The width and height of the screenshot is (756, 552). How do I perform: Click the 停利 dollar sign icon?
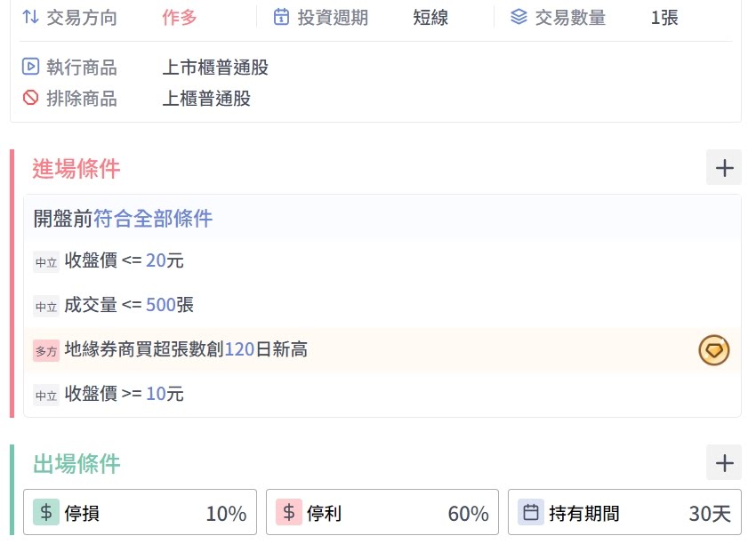click(x=289, y=512)
